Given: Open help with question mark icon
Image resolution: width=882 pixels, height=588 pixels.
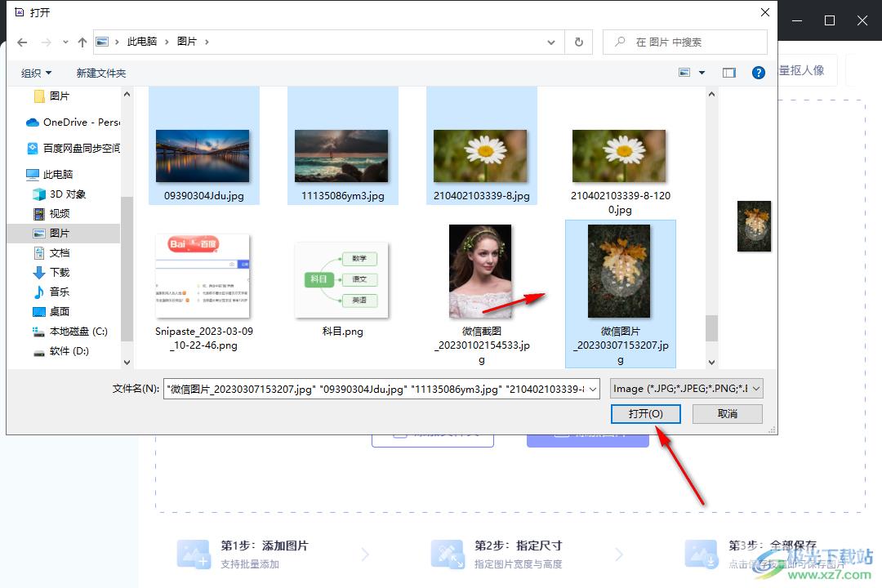Looking at the screenshot, I should click(x=758, y=73).
